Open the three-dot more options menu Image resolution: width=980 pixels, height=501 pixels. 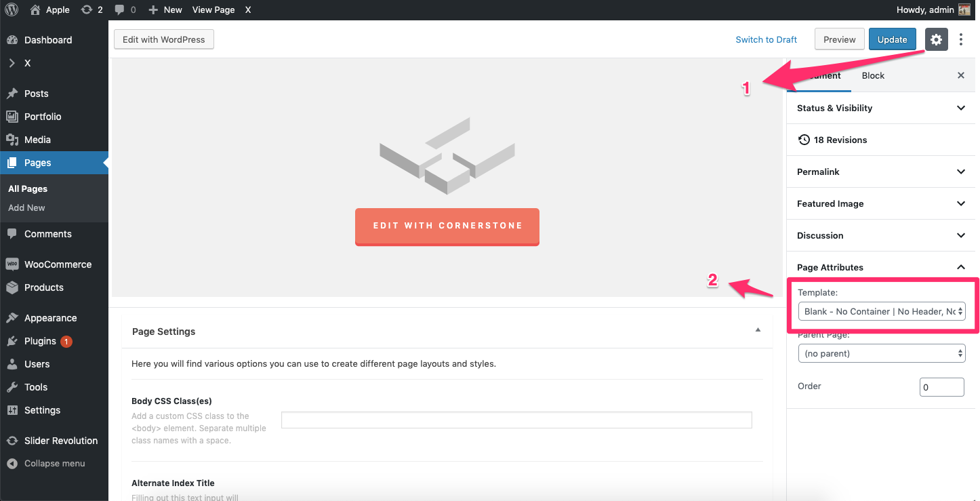click(961, 39)
